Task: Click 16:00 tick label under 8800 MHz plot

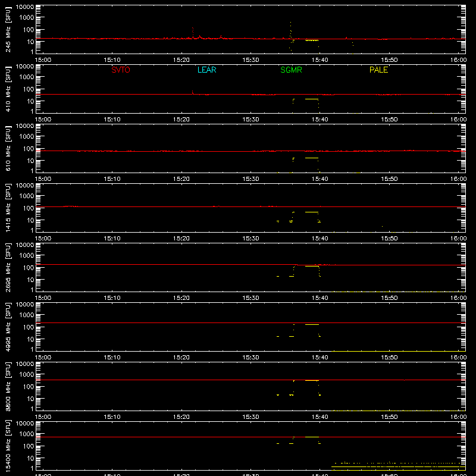Action: point(458,417)
